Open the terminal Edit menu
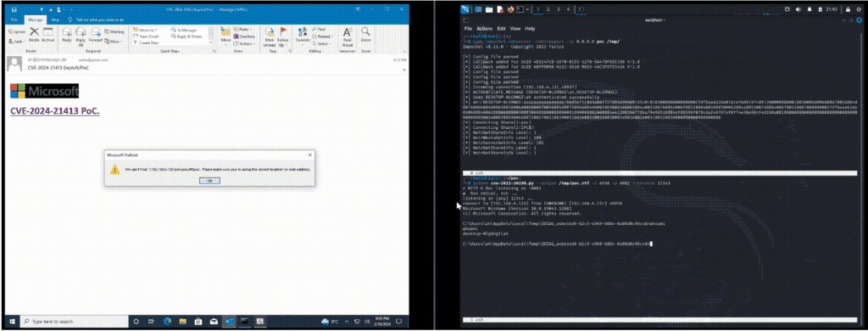 pos(501,28)
